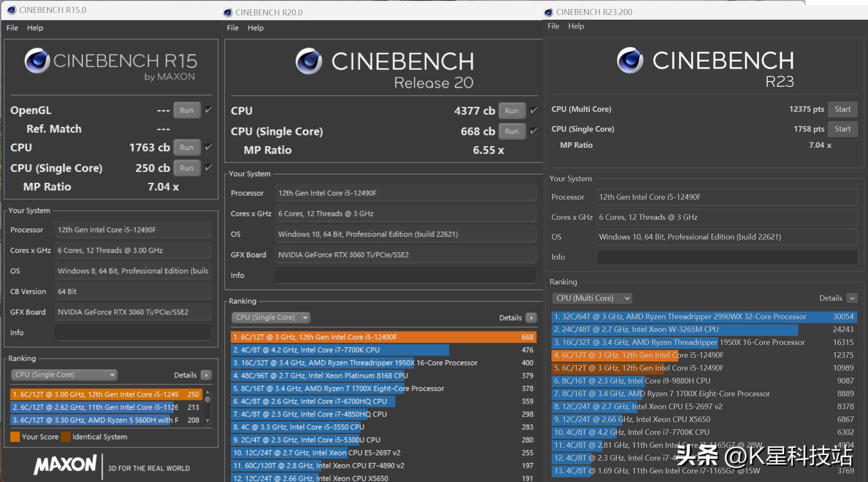868x482 pixels.
Task: Open the File menu in Cinebench R20
Action: click(x=233, y=28)
